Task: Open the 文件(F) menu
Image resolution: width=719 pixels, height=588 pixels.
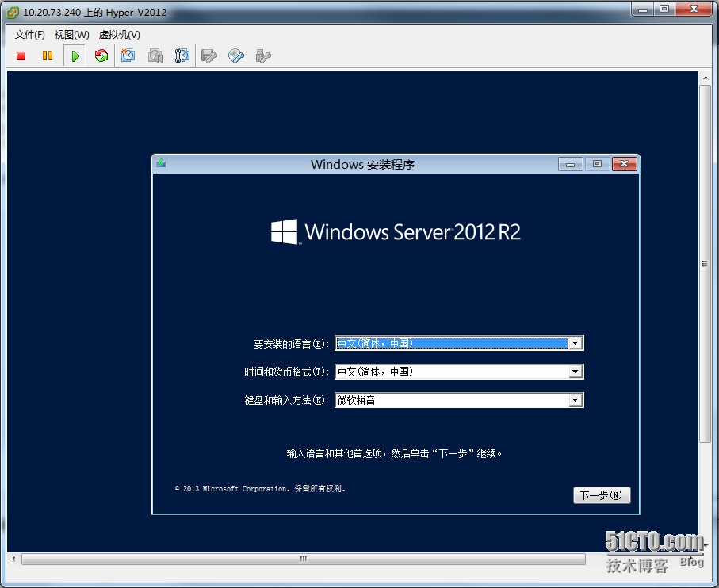Action: pyautogui.click(x=30, y=35)
